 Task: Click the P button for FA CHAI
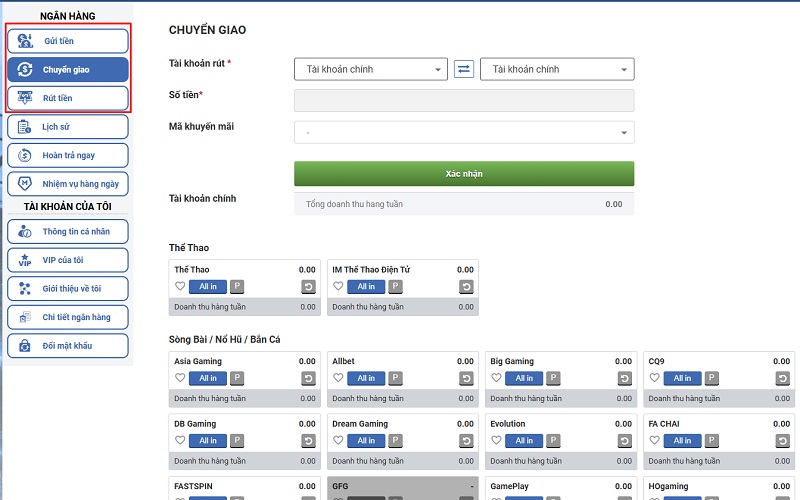click(711, 441)
